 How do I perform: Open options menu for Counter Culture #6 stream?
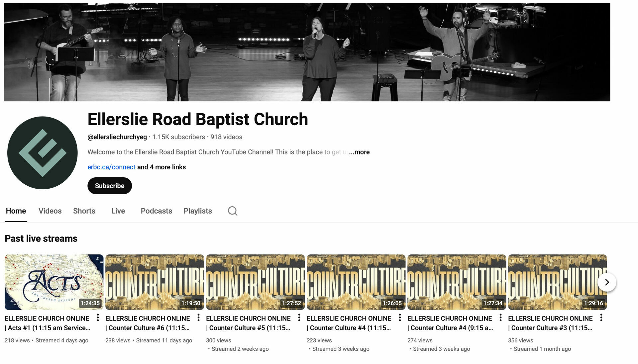coord(198,318)
